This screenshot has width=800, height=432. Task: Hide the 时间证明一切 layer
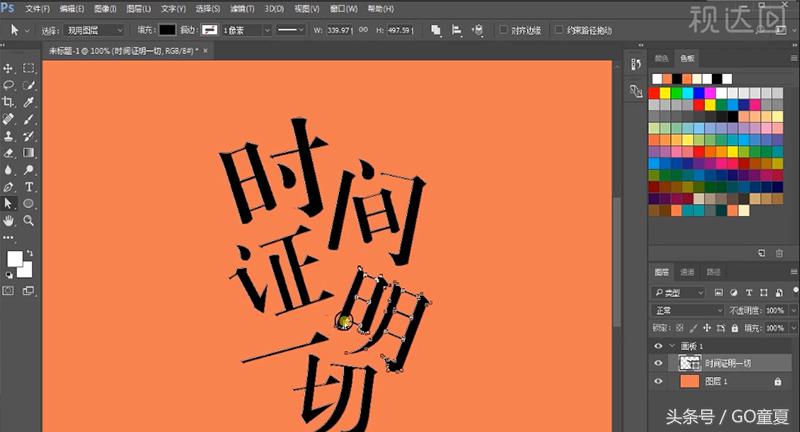point(658,363)
